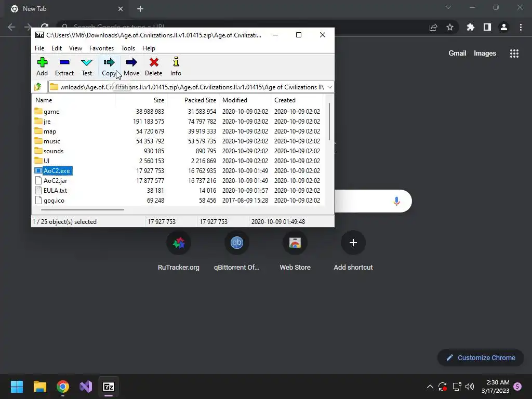The height and width of the screenshot is (399, 532).
Task: Sort by the Packed Size column
Action: pos(193,100)
